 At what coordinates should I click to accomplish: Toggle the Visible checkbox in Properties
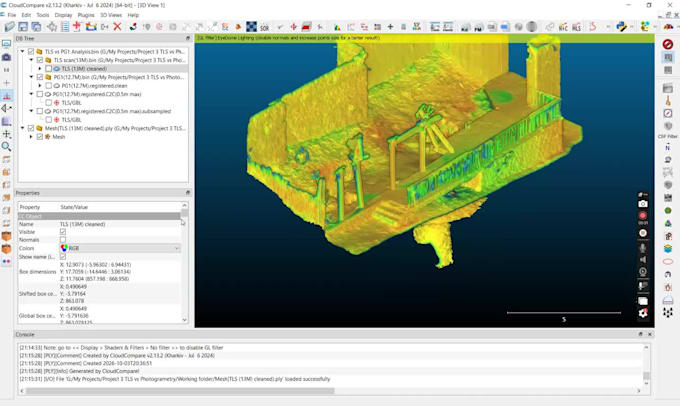(63, 232)
